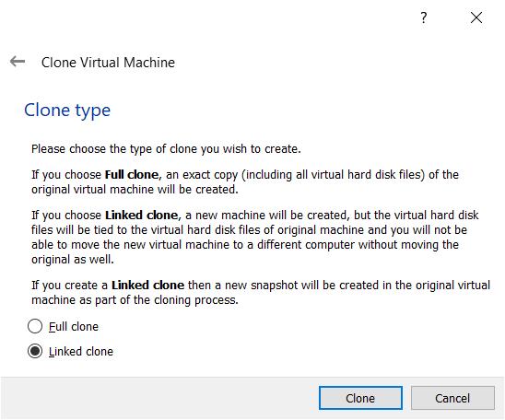Screen dimensions: 505x420
Task: Click the "Full clone" radio option label
Action: [74, 327]
